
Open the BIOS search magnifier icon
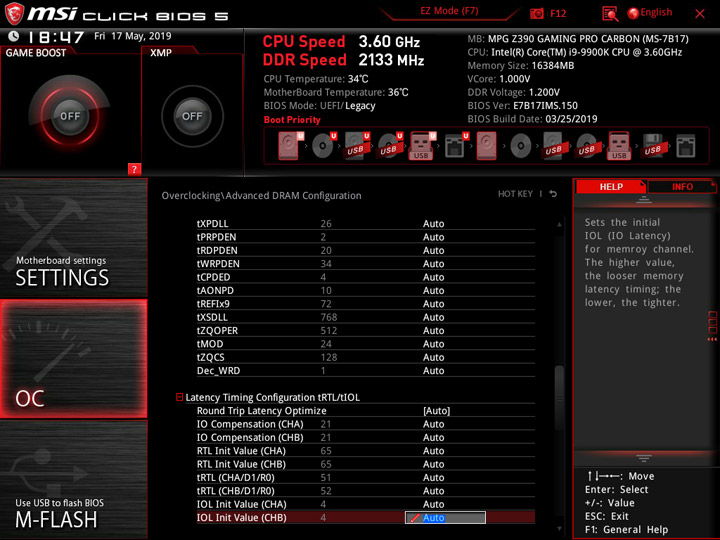(x=610, y=14)
